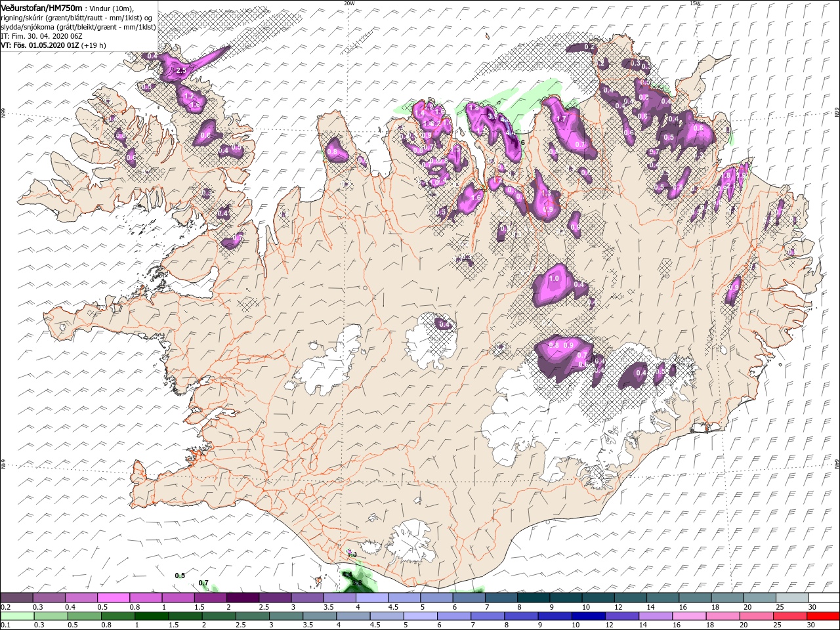Image resolution: width=840 pixels, height=630 pixels.
Task: Select the 0.2 swatch in the purple snow legend
Action: click(x=16, y=598)
